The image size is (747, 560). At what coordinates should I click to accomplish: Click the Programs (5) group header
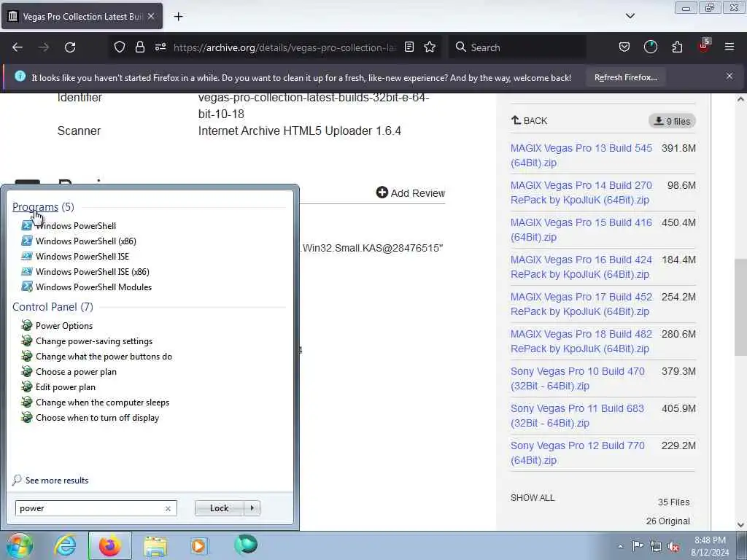point(43,206)
